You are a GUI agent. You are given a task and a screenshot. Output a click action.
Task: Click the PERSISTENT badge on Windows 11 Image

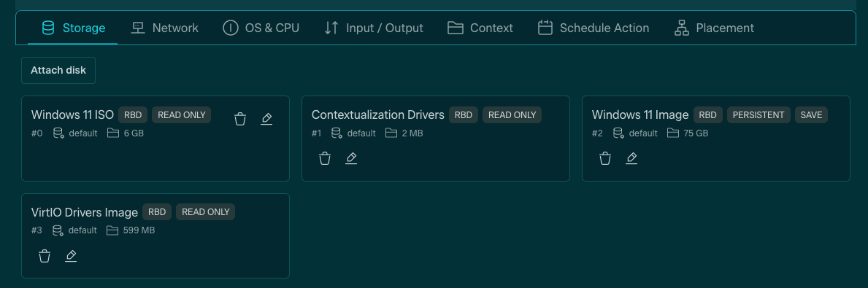coord(758,115)
